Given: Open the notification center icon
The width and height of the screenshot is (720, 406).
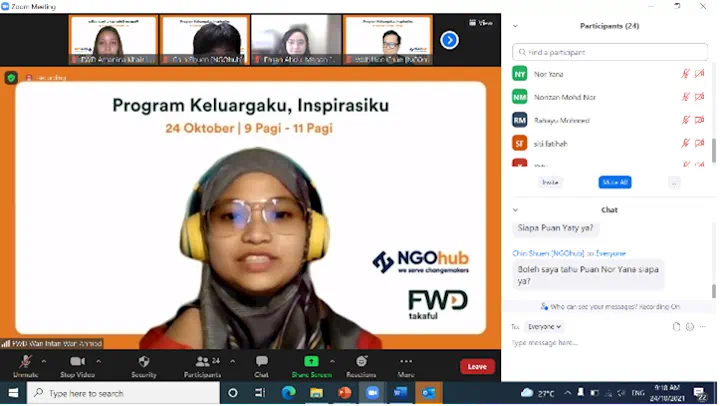Looking at the screenshot, I should pyautogui.click(x=700, y=394).
